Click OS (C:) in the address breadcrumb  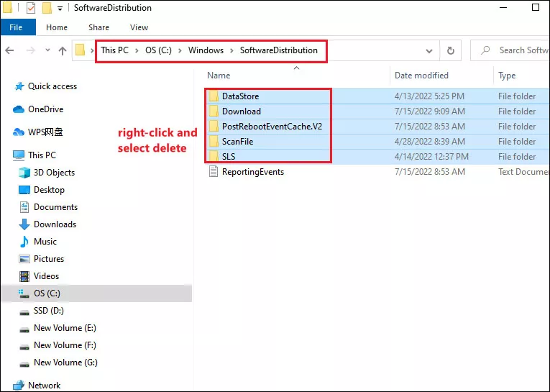point(159,50)
